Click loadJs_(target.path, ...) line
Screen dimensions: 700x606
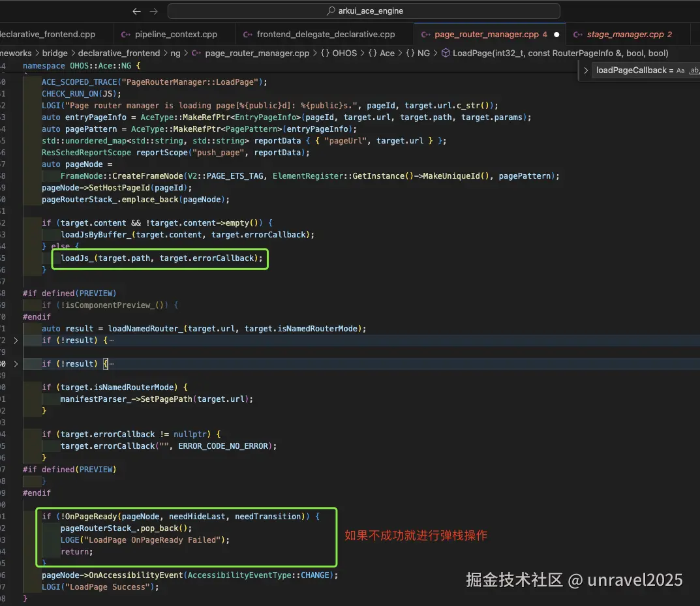(162, 258)
